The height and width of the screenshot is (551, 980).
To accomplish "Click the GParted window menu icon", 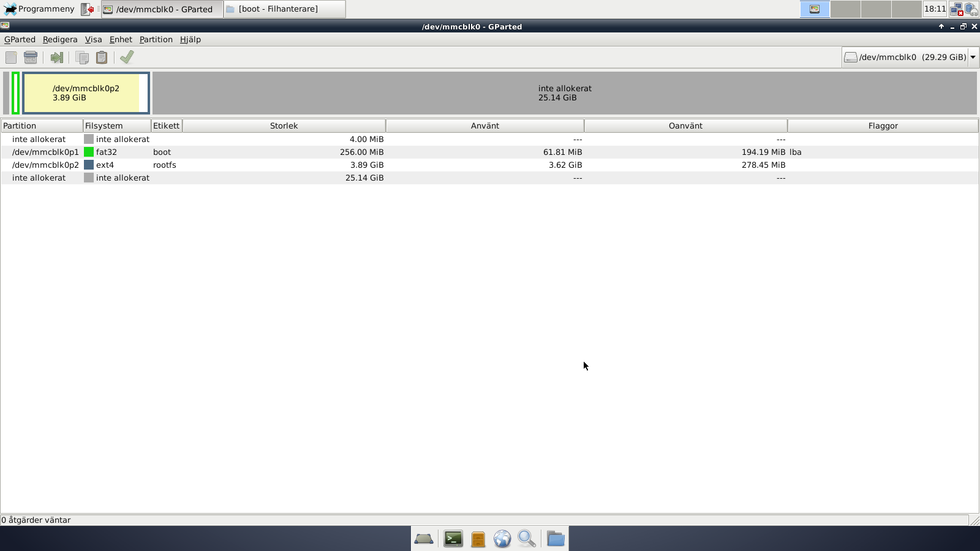I will pyautogui.click(x=5, y=26).
